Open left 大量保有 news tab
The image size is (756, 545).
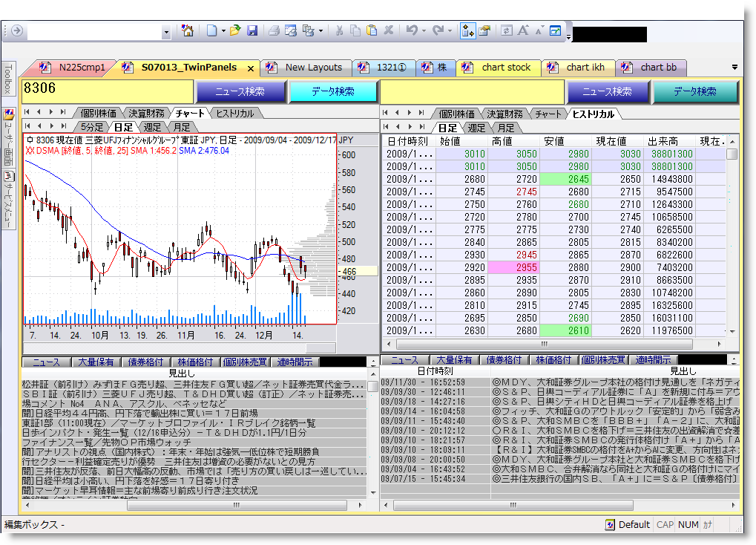coord(96,362)
